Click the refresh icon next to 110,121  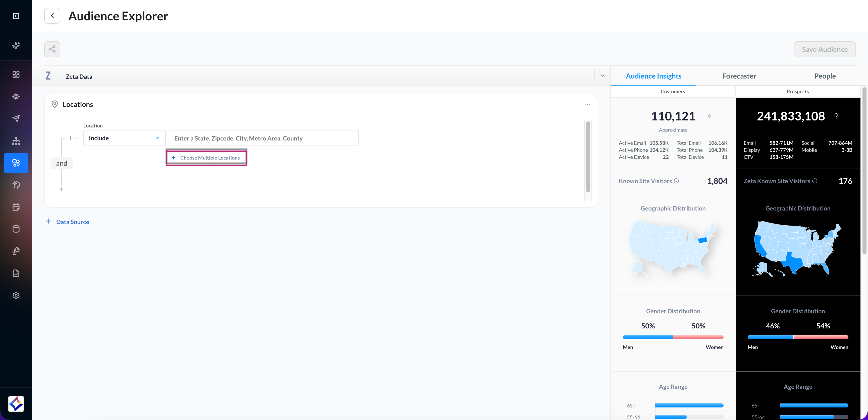[709, 116]
